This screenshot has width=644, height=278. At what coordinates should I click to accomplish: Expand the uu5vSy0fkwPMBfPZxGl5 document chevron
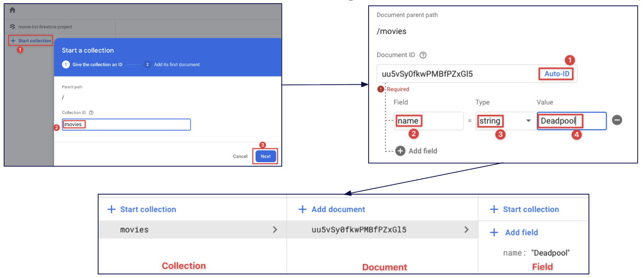pyautogui.click(x=466, y=229)
